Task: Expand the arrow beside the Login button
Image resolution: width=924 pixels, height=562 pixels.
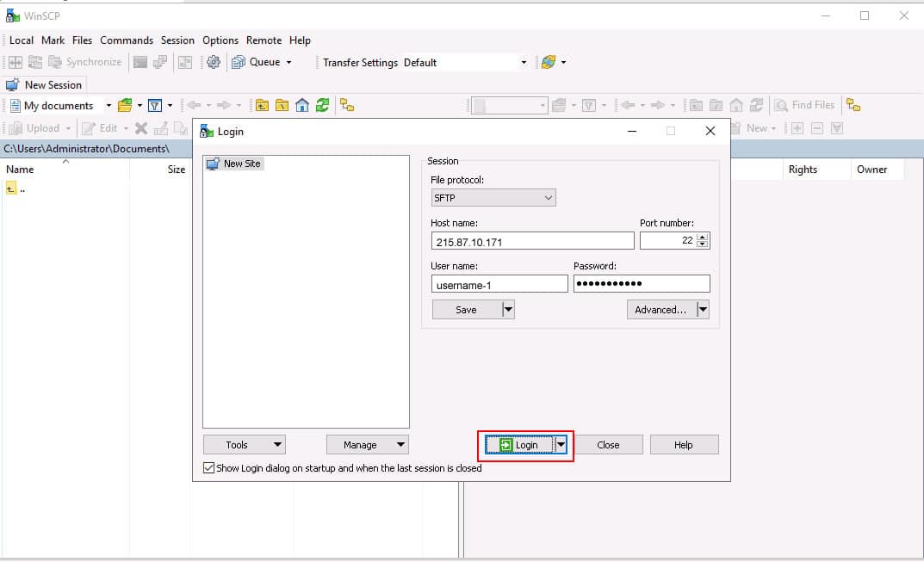Action: click(x=561, y=445)
